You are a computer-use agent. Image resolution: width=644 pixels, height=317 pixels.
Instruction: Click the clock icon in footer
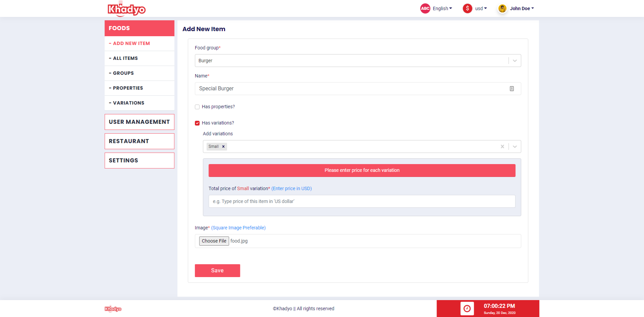point(467,309)
